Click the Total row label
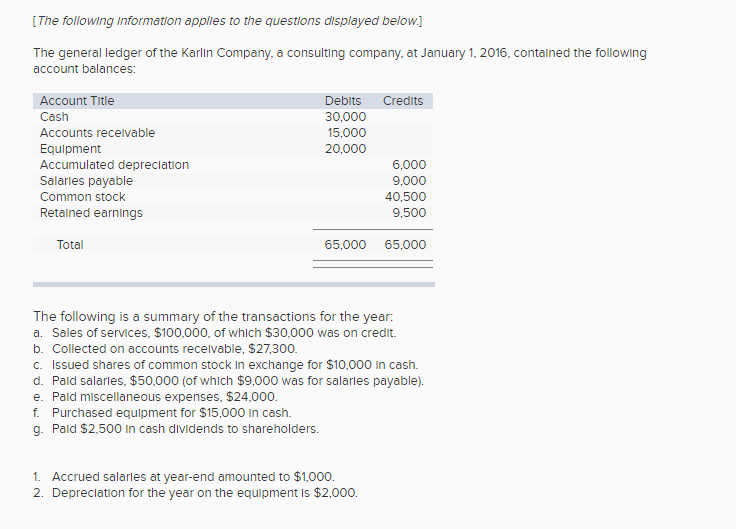Screen dimensions: 736x529 pyautogui.click(x=70, y=244)
